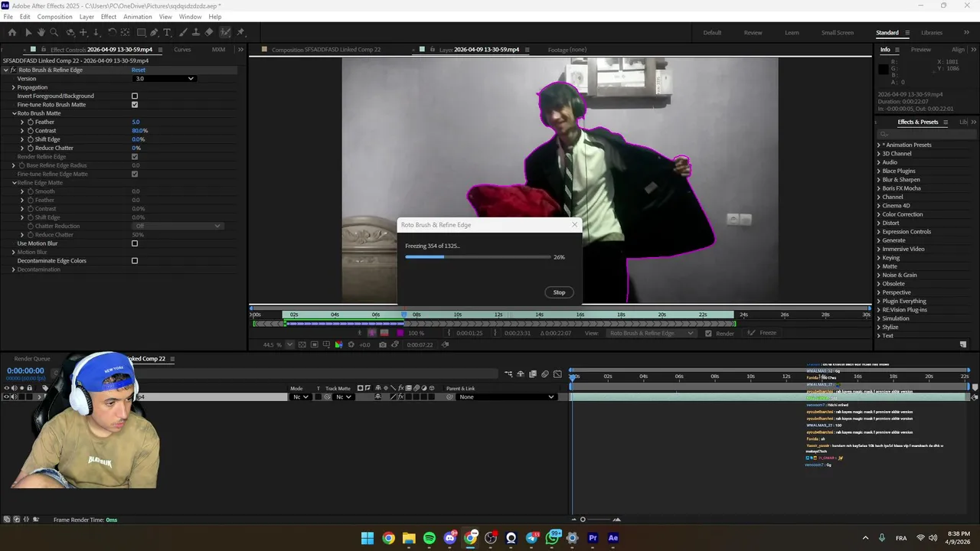Go to the Home screen icon
980x551 pixels.
tap(11, 32)
